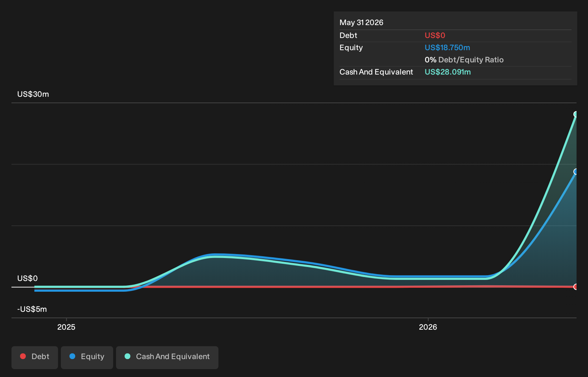Image resolution: width=588 pixels, height=377 pixels.
Task: Toggle the Cash And Equivalent legend button
Action: point(167,357)
